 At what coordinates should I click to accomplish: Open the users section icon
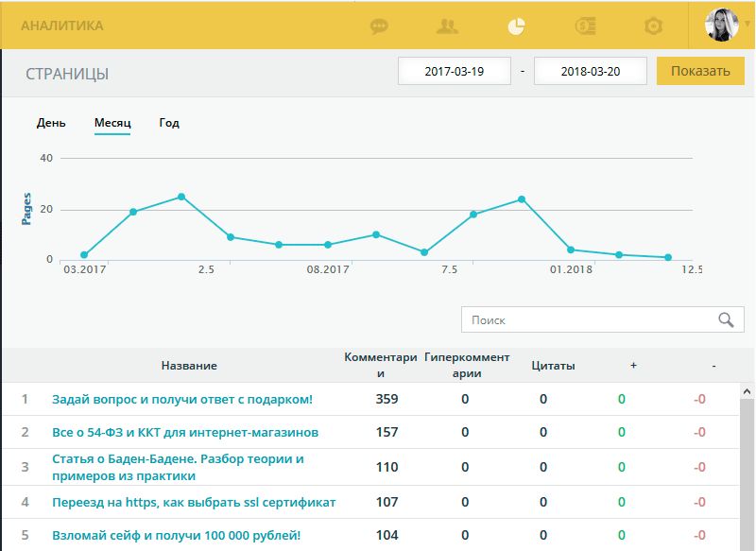(x=447, y=26)
